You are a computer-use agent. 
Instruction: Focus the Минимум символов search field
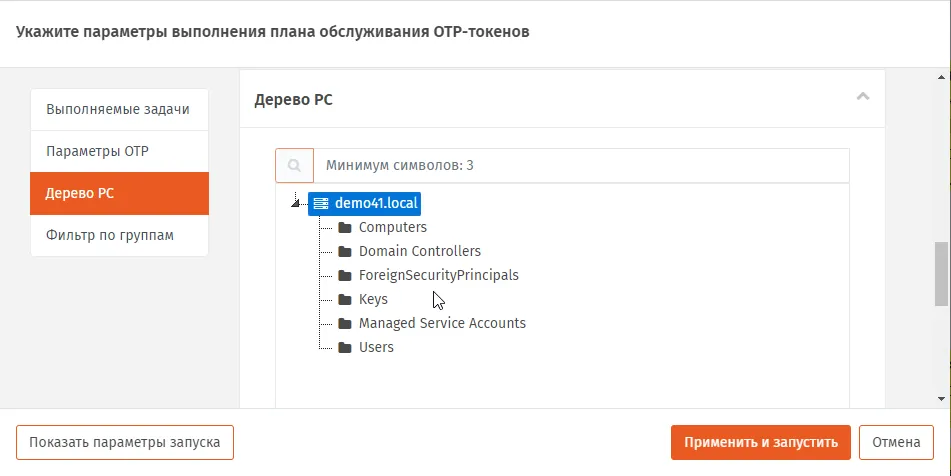click(x=581, y=165)
